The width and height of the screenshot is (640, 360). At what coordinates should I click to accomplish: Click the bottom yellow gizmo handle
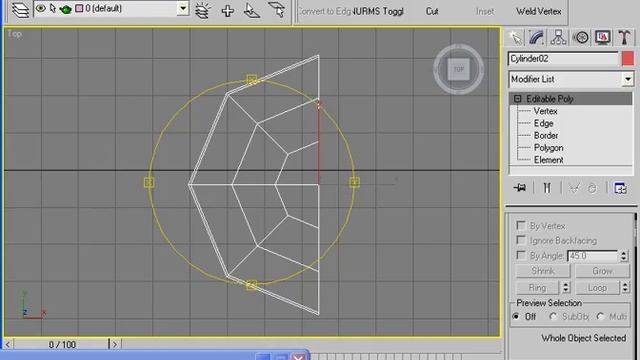click(252, 285)
